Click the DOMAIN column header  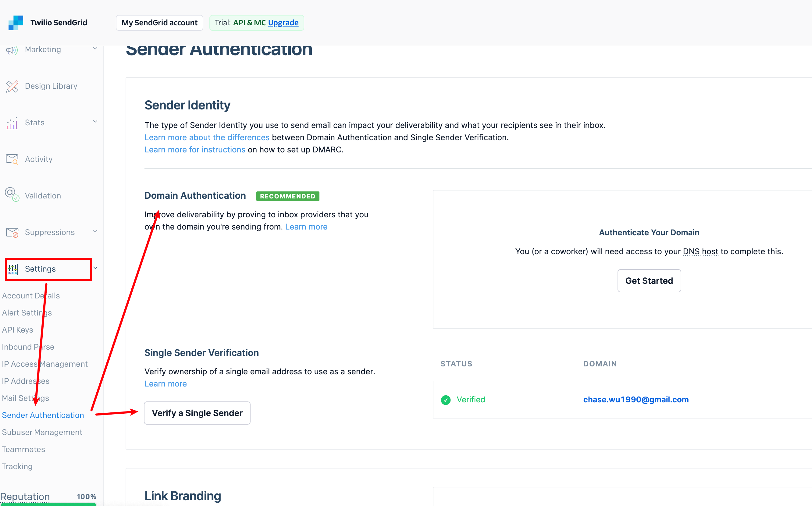point(600,364)
